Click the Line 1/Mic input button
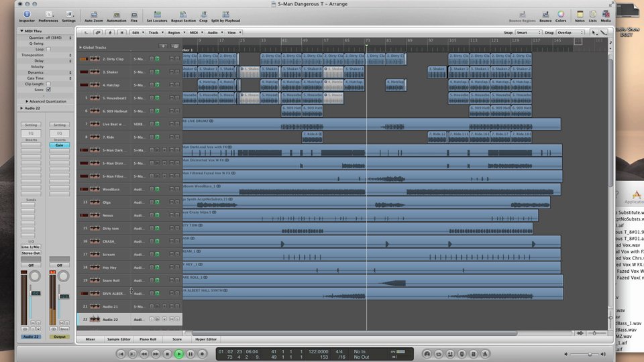 point(31,247)
